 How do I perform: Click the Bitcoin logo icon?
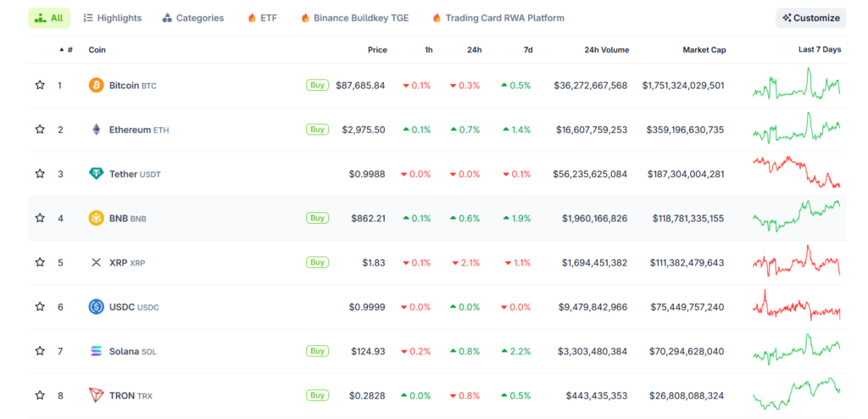pyautogui.click(x=97, y=86)
